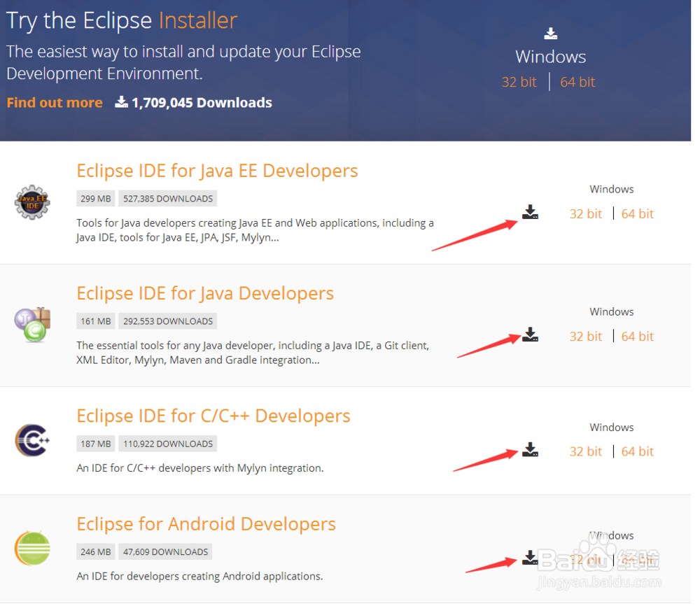Open the Find out more link
This screenshot has height=606, width=700.
click(x=55, y=103)
